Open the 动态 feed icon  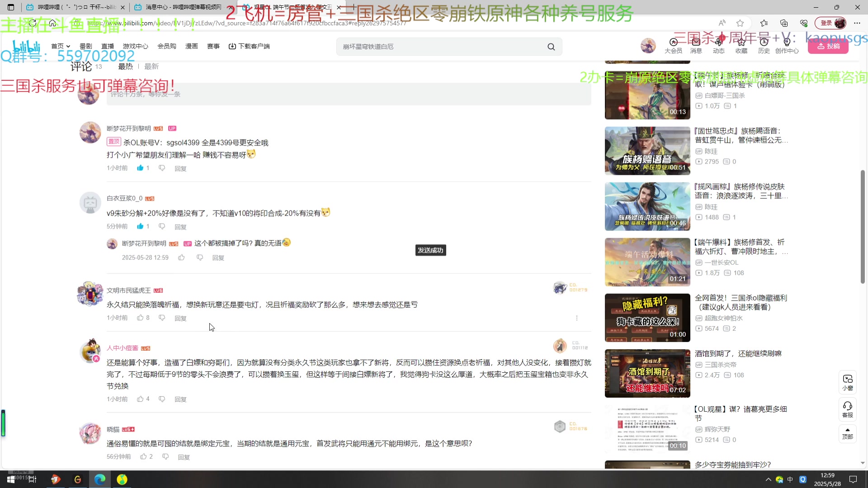pyautogui.click(x=719, y=46)
